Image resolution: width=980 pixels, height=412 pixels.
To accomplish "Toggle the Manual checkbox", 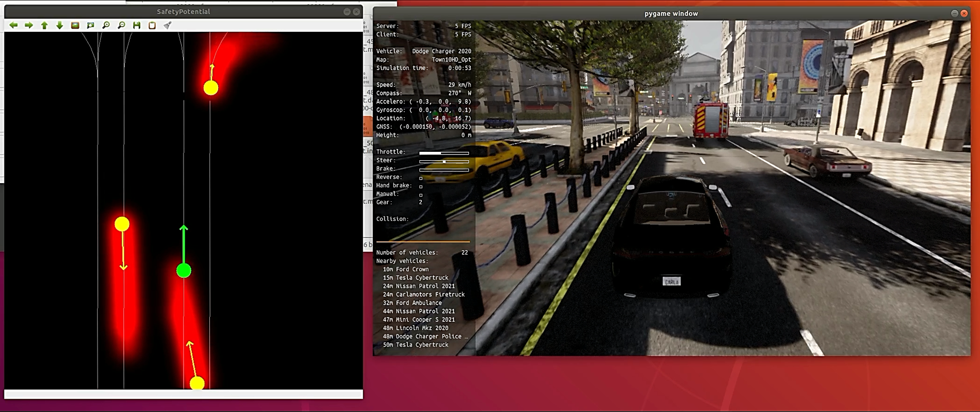I will [x=421, y=194].
